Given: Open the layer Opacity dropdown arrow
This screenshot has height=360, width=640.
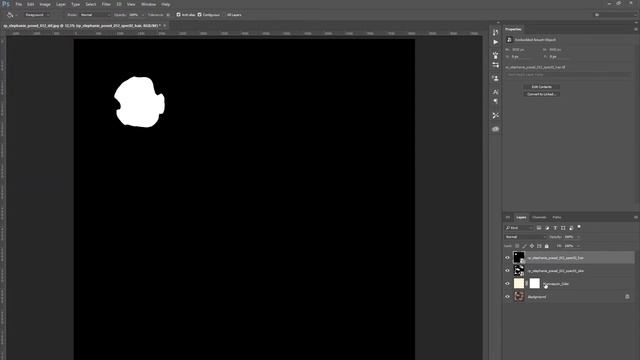Looking at the screenshot, I should (578, 237).
